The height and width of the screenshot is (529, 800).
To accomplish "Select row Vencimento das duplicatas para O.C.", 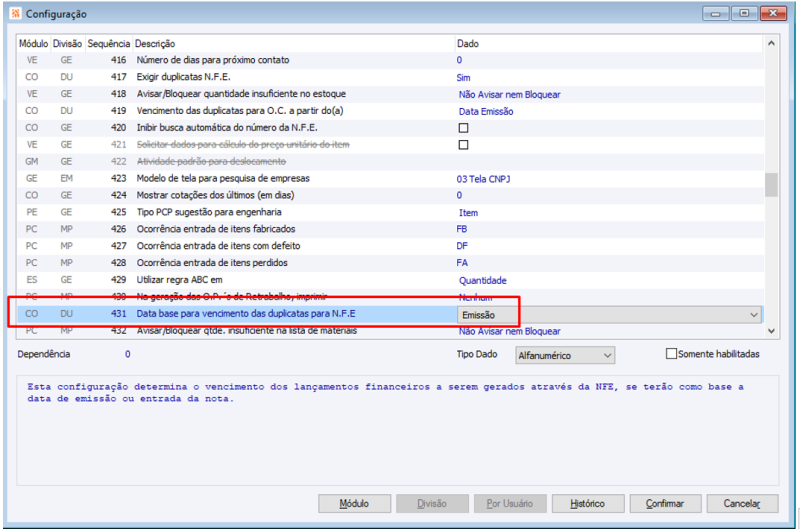I will coord(390,111).
